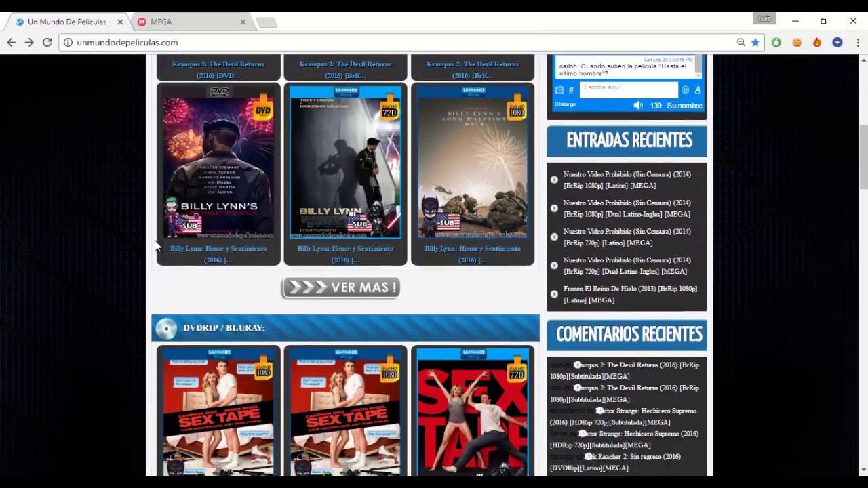
Task: Open first Doctor Strange: Hechicero Supremo comment link
Action: pos(624,416)
